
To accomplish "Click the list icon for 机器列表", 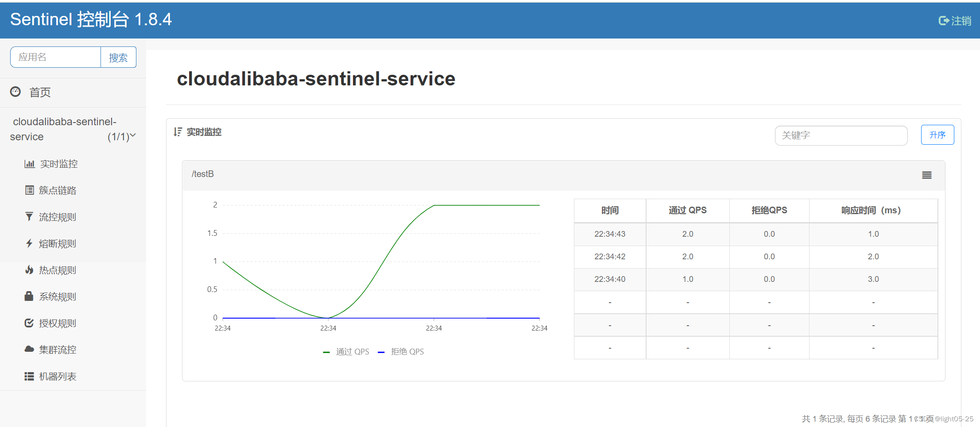I will [29, 376].
